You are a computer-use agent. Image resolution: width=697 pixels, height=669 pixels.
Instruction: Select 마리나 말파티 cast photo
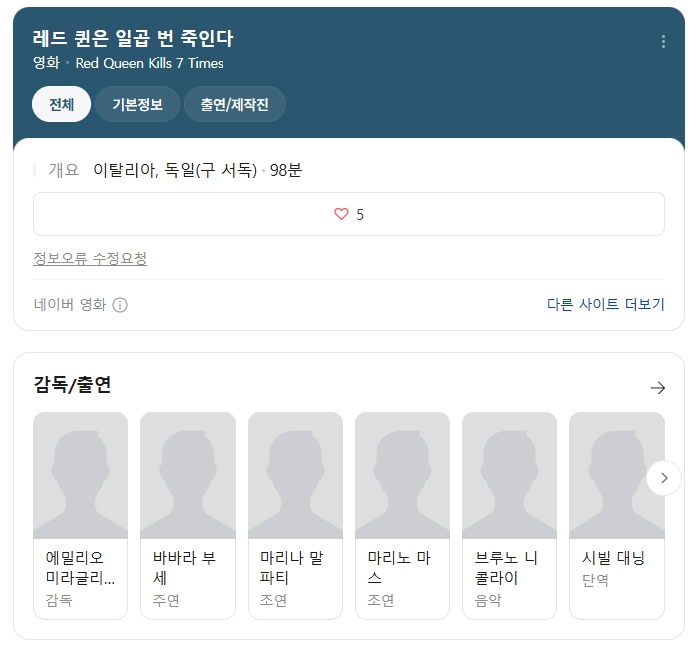point(295,476)
